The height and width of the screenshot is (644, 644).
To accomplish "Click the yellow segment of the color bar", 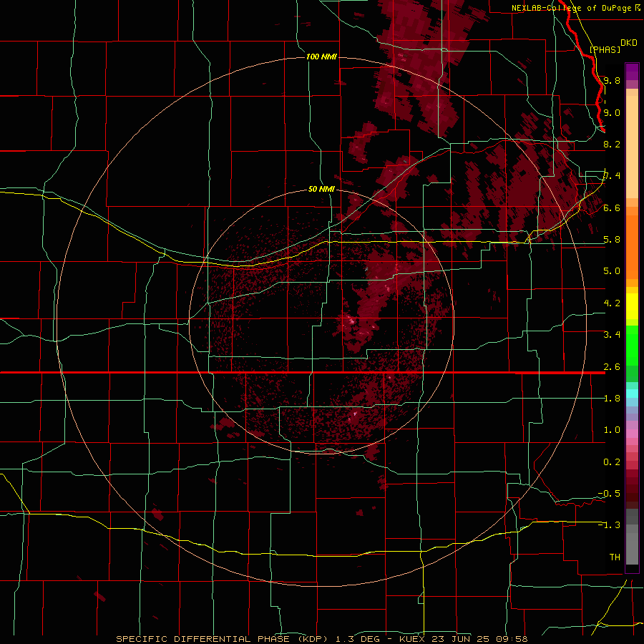I will click(x=632, y=306).
